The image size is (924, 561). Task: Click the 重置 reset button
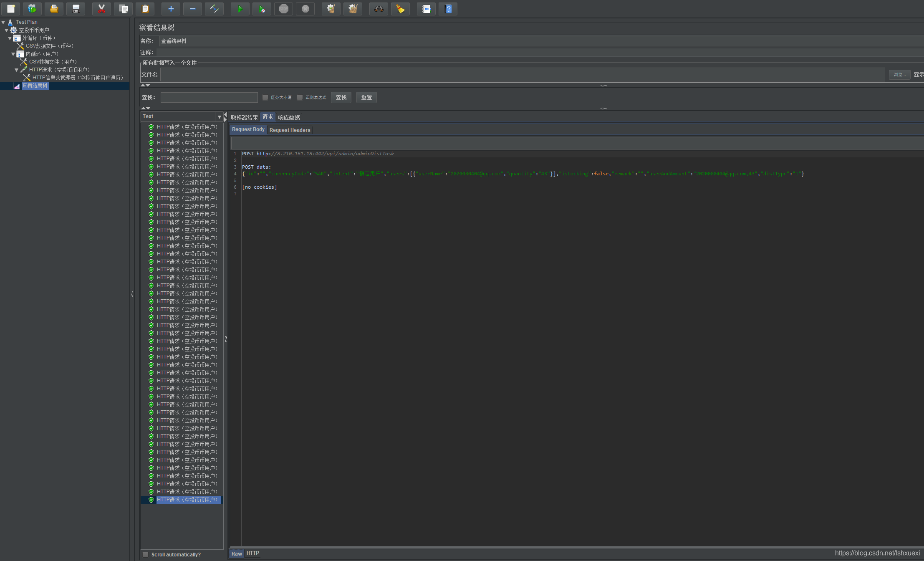(x=366, y=97)
